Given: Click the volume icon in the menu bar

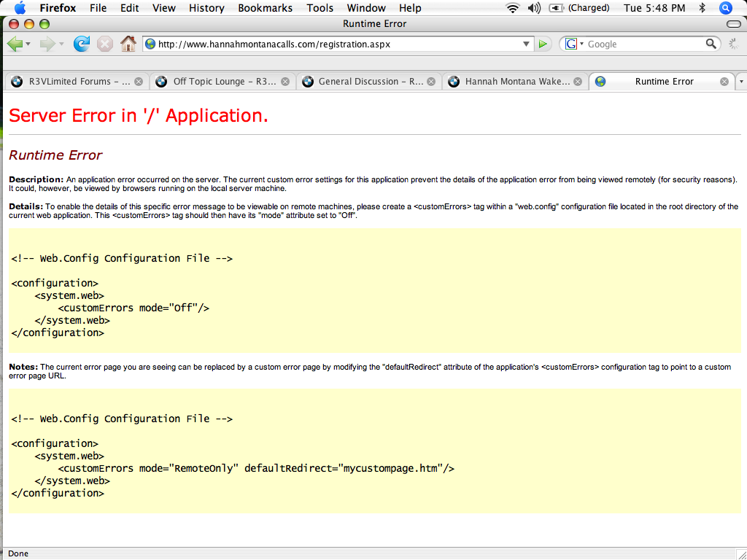Looking at the screenshot, I should pyautogui.click(x=534, y=8).
